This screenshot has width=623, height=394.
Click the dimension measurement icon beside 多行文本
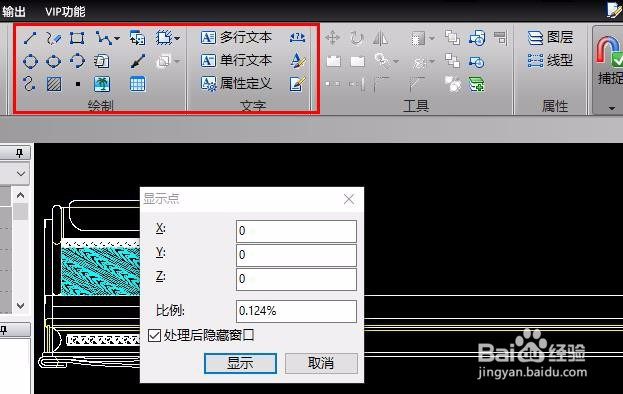tap(298, 38)
